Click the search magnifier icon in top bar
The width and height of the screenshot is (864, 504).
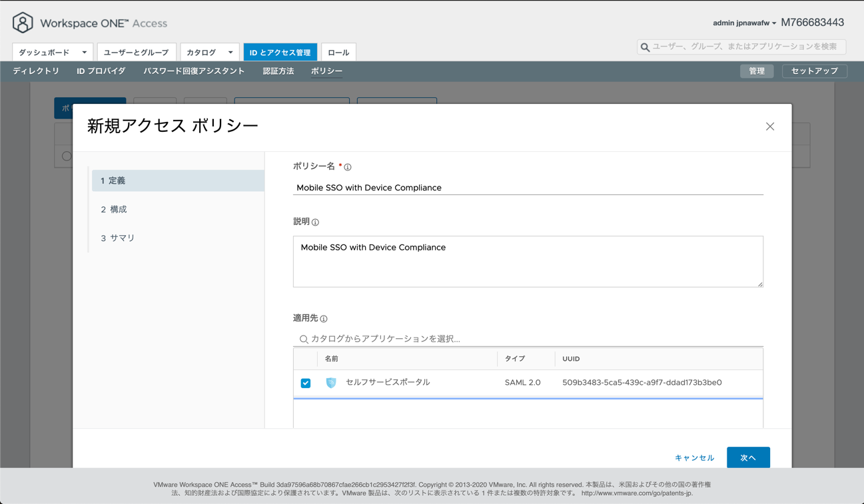[645, 47]
